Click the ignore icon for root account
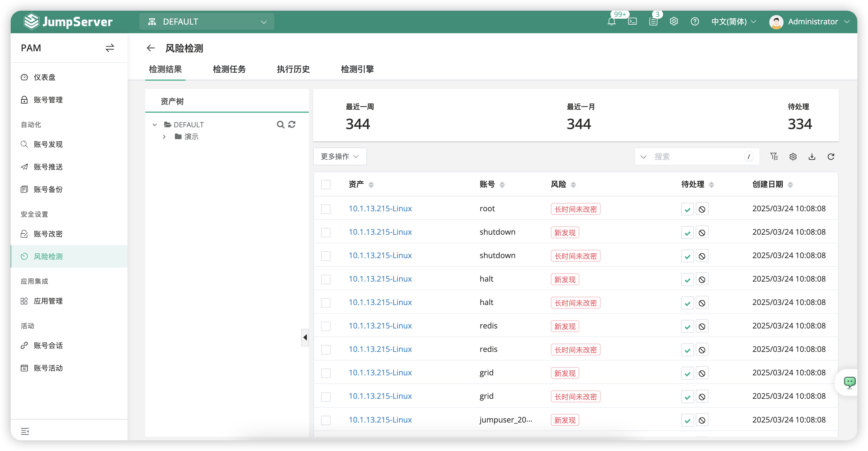 [x=702, y=209]
